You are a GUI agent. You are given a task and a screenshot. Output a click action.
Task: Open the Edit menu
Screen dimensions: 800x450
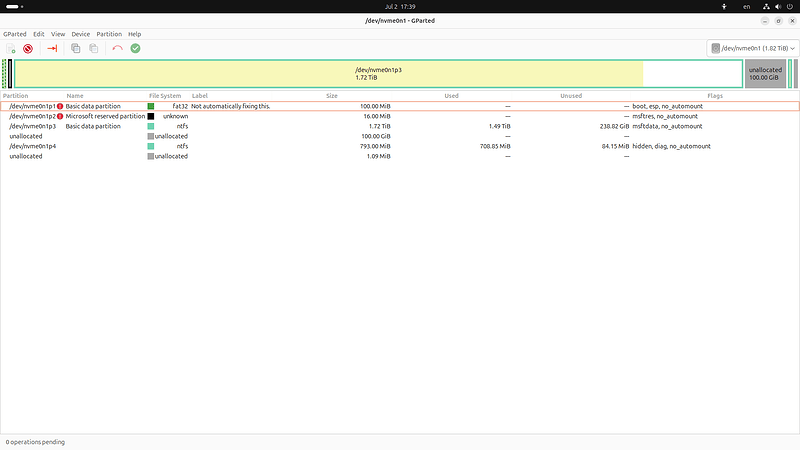(x=39, y=34)
